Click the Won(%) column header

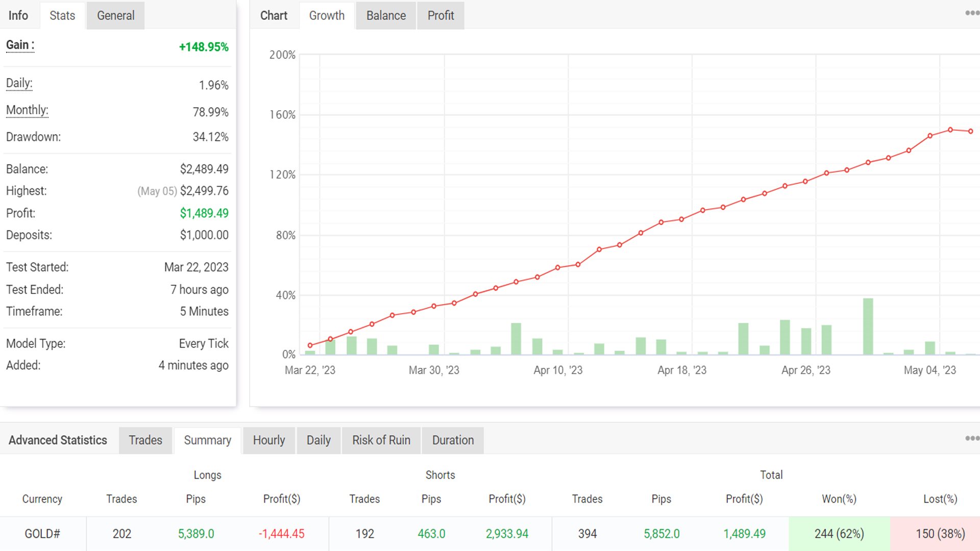[x=839, y=499]
